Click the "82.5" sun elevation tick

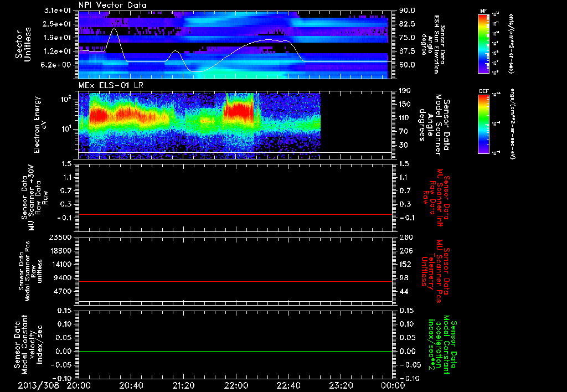pyautogui.click(x=407, y=24)
